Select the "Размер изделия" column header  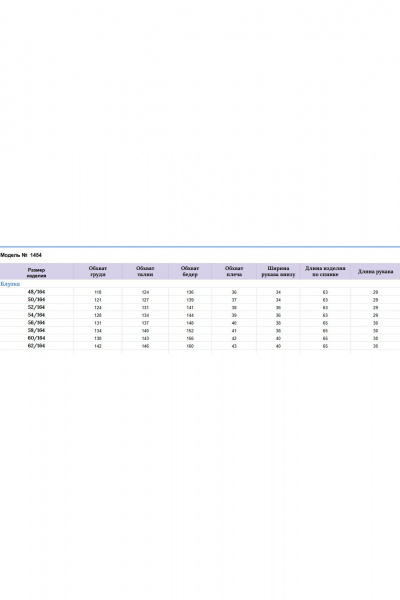[36, 272]
